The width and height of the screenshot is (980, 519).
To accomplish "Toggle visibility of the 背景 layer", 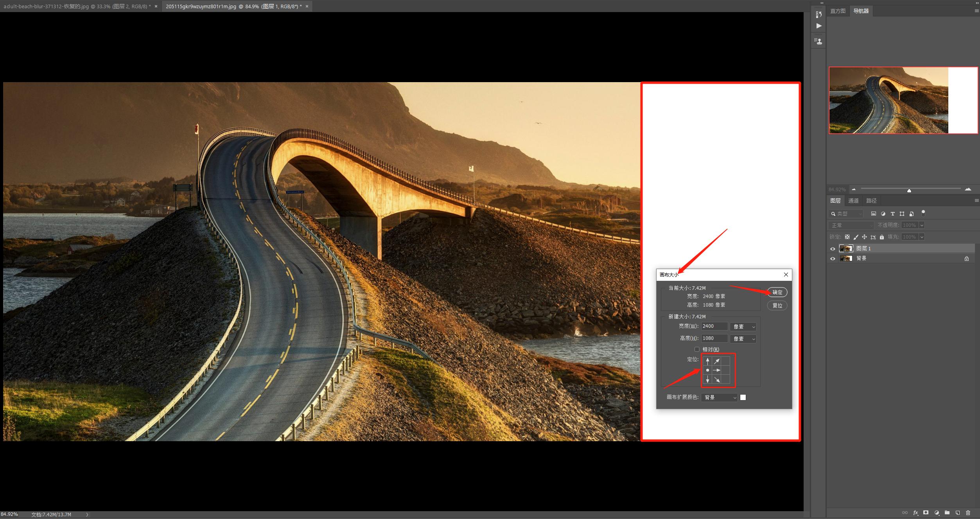I will click(x=833, y=259).
